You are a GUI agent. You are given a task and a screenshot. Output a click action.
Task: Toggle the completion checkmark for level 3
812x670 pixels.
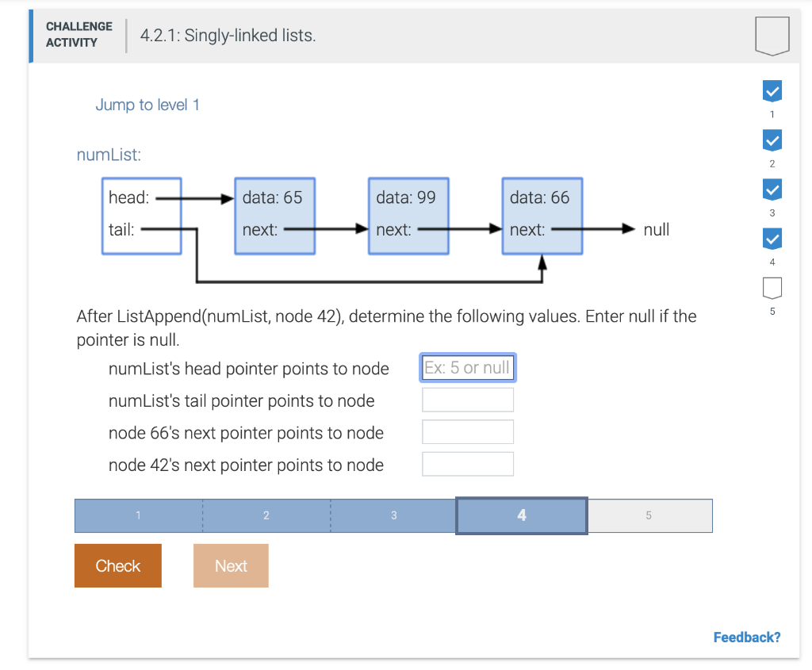[x=772, y=189]
